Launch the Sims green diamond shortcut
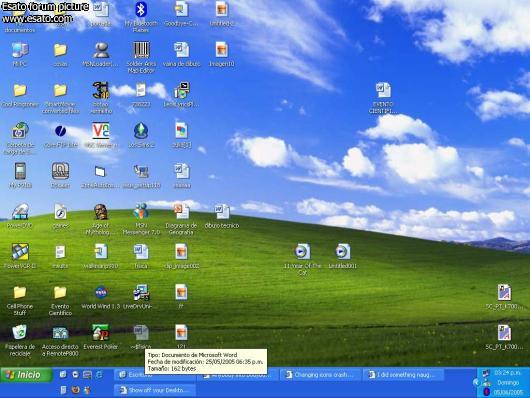Image resolution: width=530 pixels, height=398 pixels. pyautogui.click(x=141, y=131)
